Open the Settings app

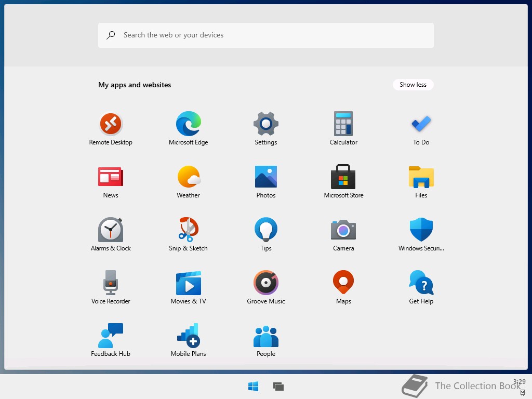266,129
